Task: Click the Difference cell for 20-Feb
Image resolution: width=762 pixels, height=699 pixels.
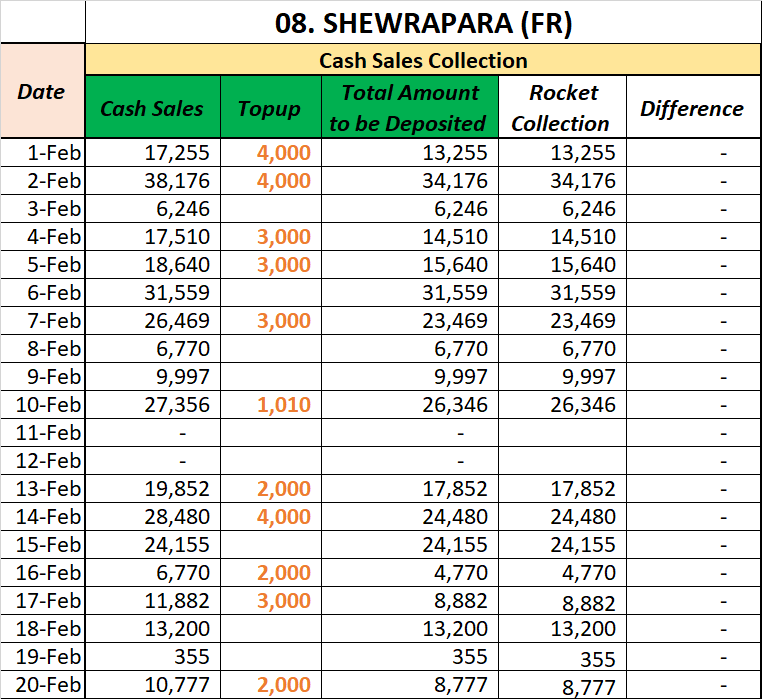Action: pos(694,684)
